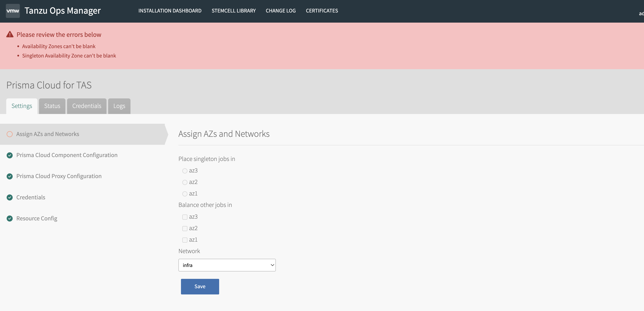This screenshot has width=644, height=311.
Task: Click the red warning triangle icon
Action: point(10,34)
